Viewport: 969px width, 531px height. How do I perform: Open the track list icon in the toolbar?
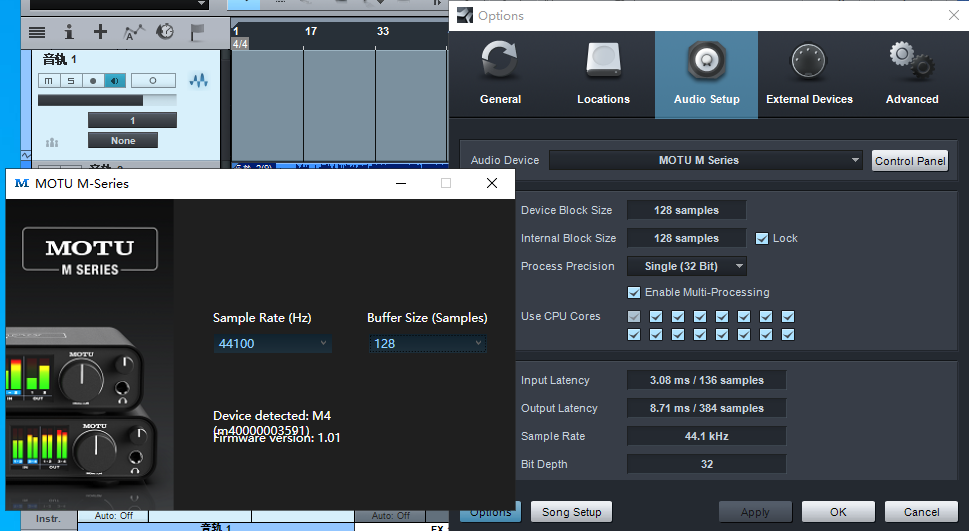37,32
